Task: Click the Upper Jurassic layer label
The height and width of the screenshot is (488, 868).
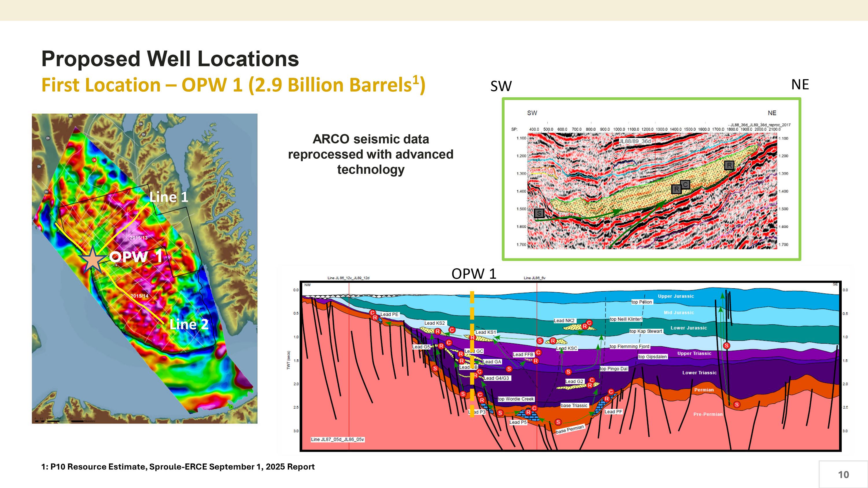Action: pyautogui.click(x=676, y=296)
